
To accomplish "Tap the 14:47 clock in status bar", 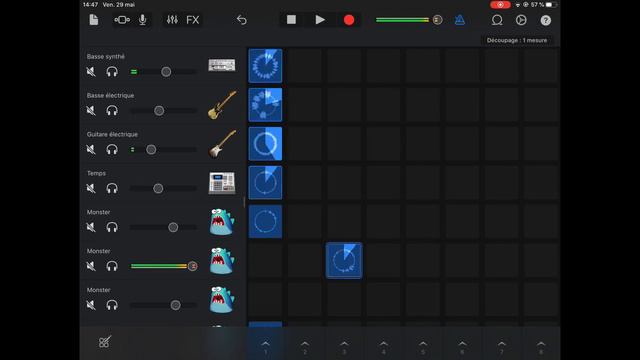I will click(91, 4).
